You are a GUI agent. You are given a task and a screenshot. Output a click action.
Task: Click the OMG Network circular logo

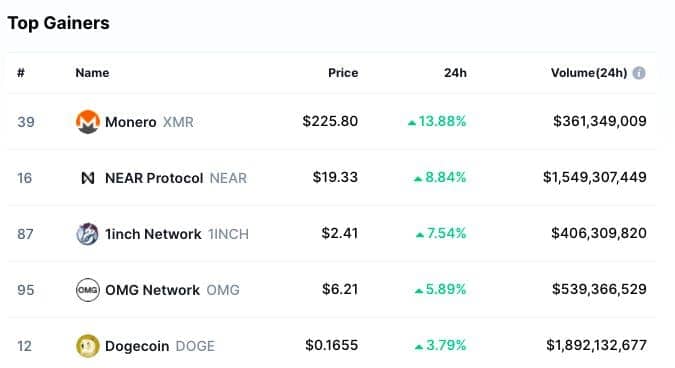point(88,290)
